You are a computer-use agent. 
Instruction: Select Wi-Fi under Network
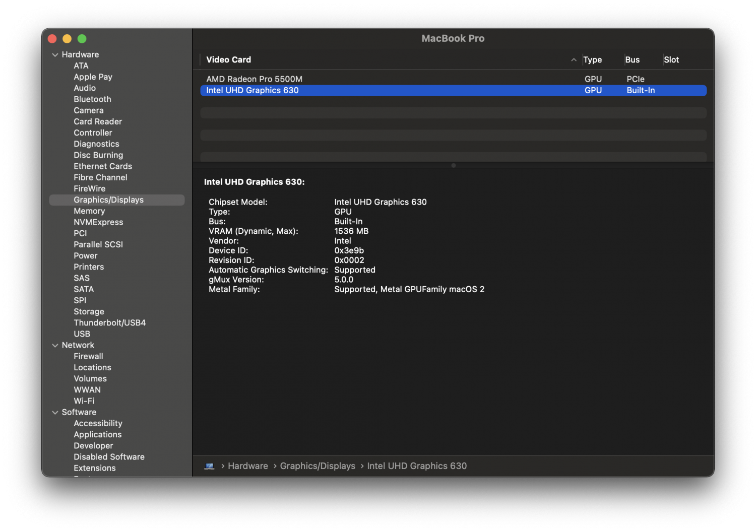point(84,401)
